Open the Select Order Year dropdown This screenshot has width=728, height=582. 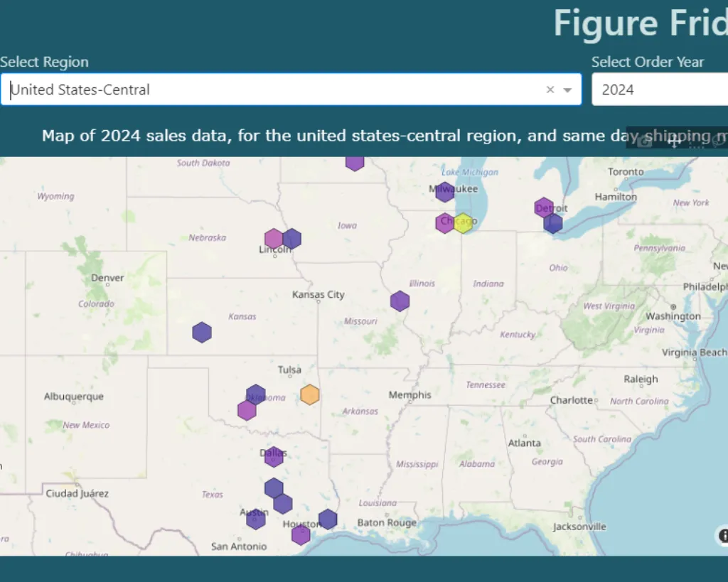pos(661,90)
